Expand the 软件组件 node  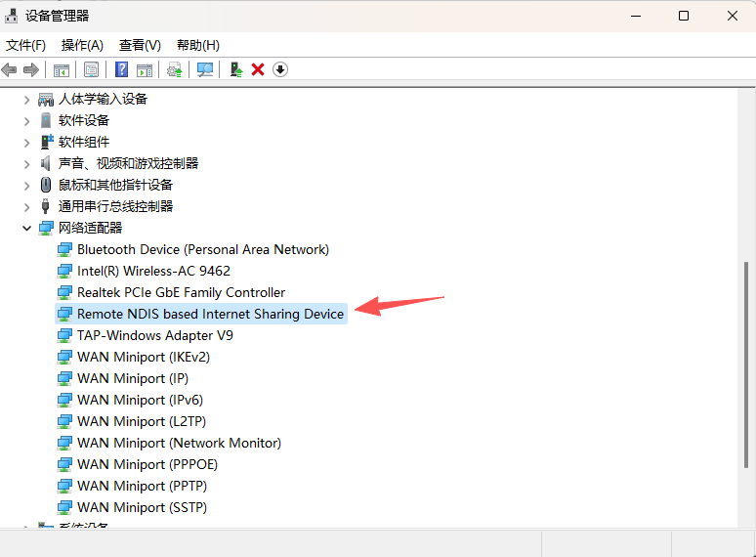coord(27,143)
